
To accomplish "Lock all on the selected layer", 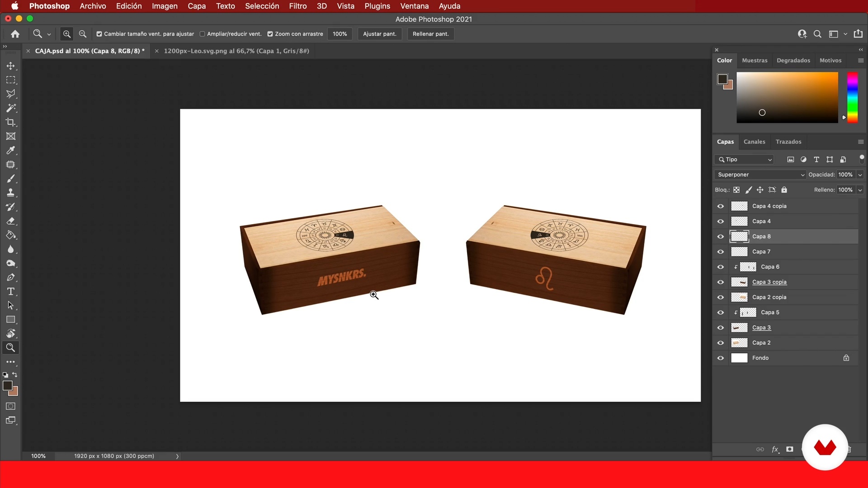I will point(784,190).
